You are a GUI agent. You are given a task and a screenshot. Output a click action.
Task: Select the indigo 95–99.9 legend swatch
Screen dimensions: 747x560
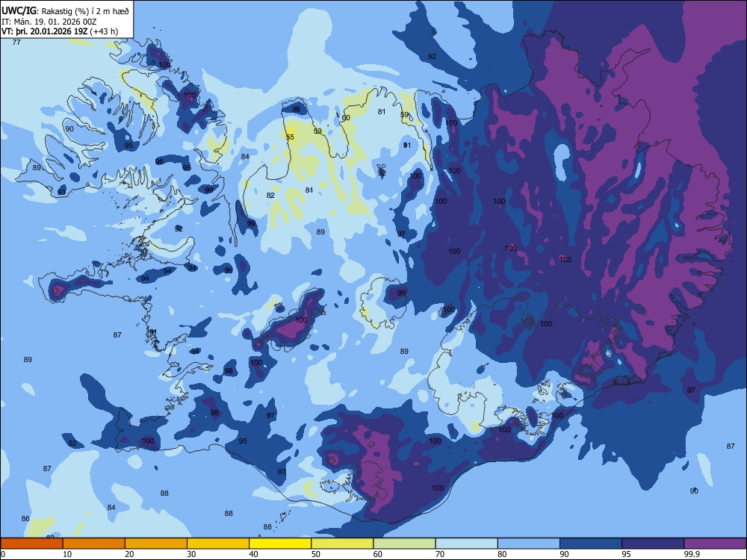pos(653,544)
